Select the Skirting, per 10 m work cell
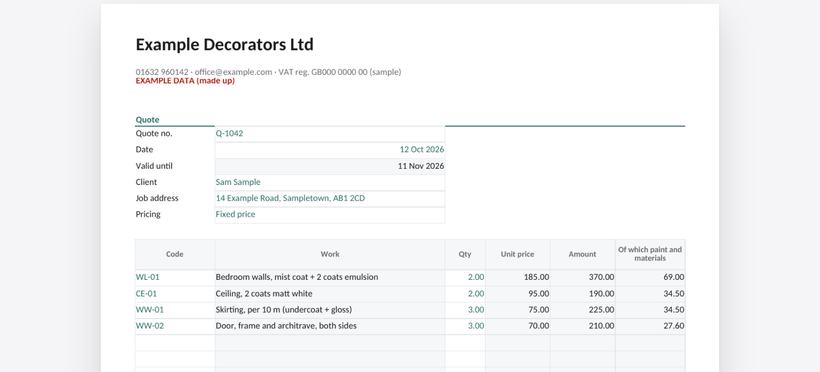 tap(330, 310)
